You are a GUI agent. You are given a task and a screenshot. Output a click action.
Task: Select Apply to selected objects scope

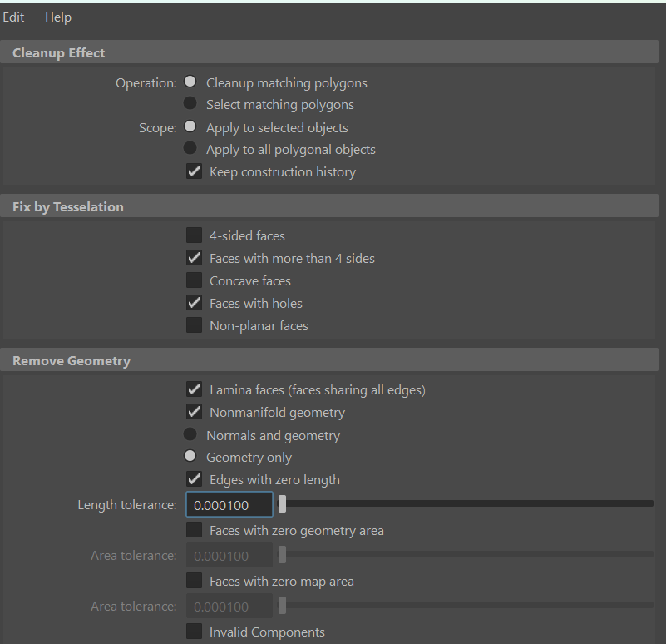pos(190,127)
